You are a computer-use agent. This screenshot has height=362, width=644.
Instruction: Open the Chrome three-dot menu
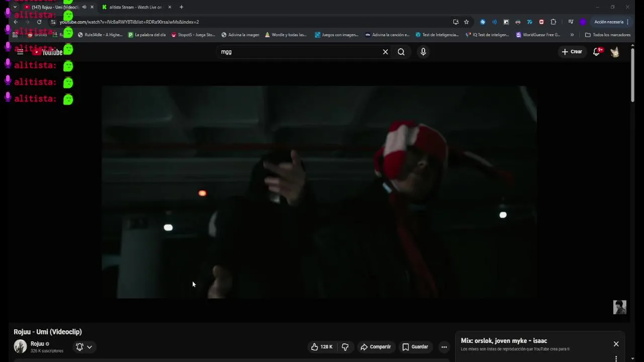(x=628, y=22)
